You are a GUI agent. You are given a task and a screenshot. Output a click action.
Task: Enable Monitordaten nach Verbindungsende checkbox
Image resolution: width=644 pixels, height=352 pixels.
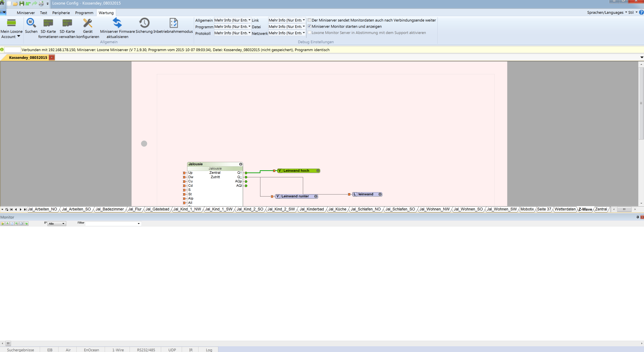pyautogui.click(x=310, y=20)
